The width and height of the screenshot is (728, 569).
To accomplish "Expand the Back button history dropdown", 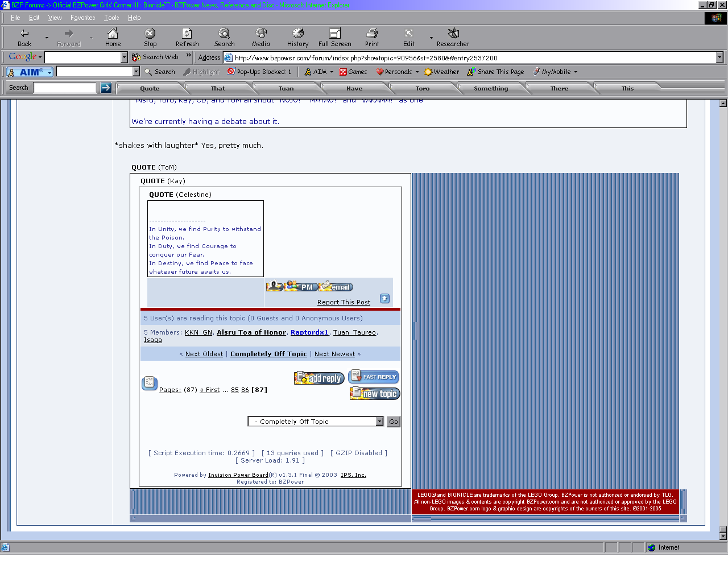I will [47, 38].
